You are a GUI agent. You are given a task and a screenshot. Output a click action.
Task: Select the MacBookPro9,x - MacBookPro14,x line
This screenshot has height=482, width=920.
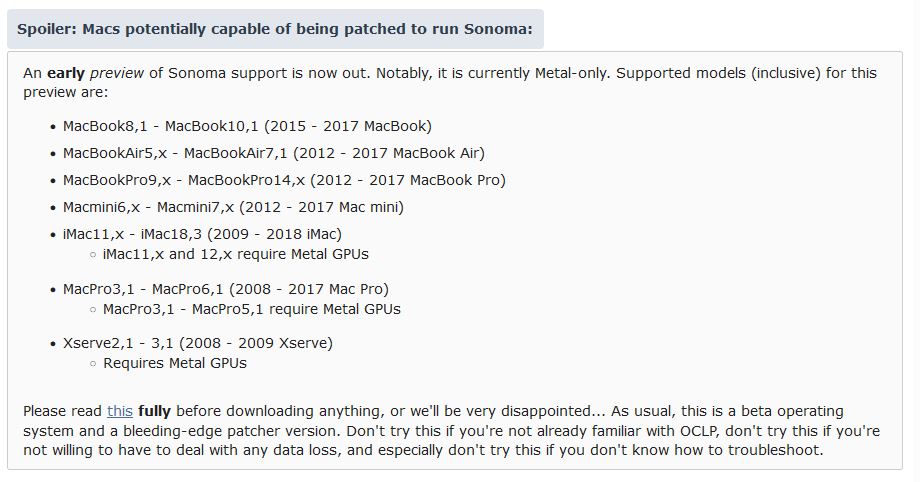tap(284, 180)
